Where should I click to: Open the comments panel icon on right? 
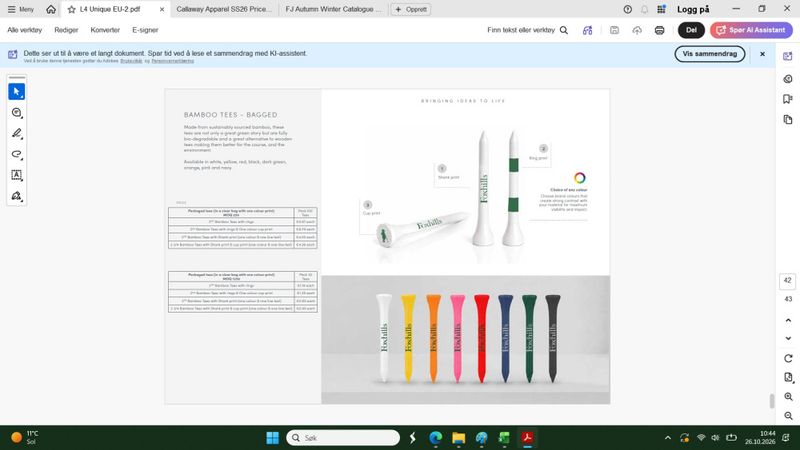pos(788,79)
